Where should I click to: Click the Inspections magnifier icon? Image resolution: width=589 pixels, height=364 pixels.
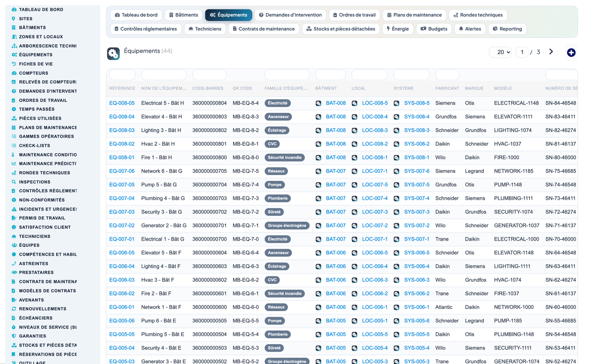tap(14, 182)
